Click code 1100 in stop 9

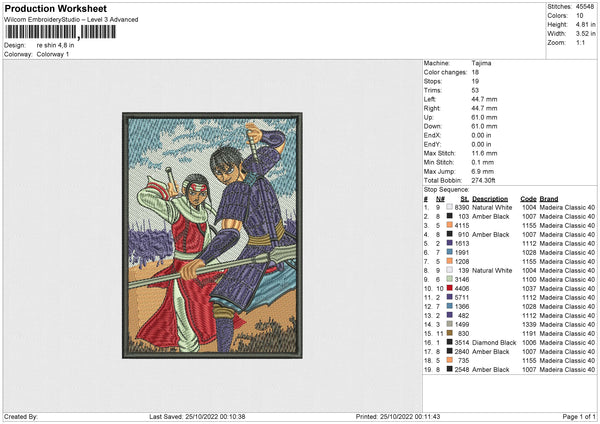pos(529,279)
